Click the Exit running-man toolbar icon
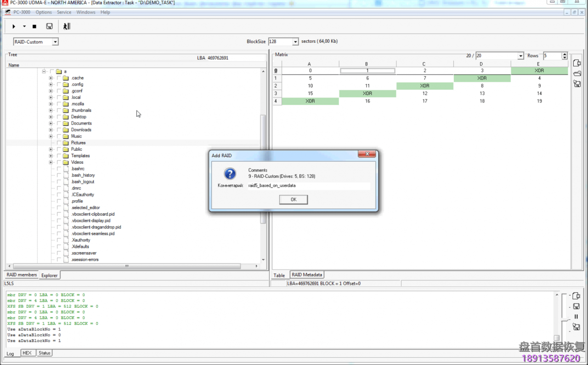 click(x=67, y=27)
